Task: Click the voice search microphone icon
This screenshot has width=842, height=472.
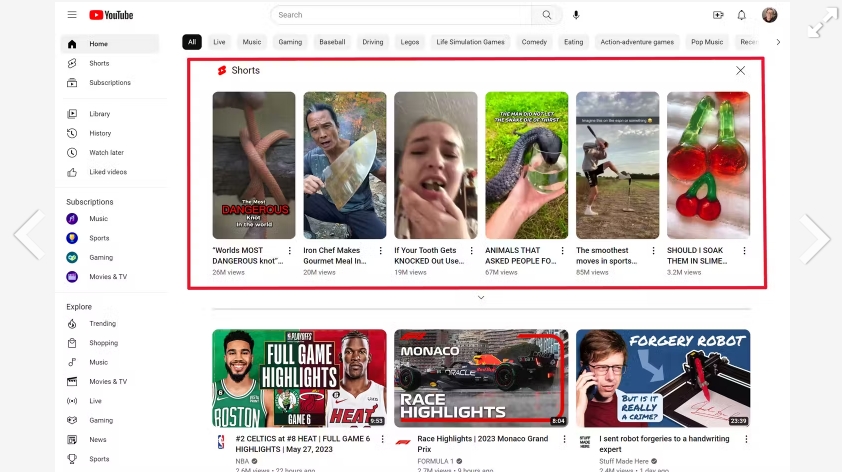Action: (575, 15)
